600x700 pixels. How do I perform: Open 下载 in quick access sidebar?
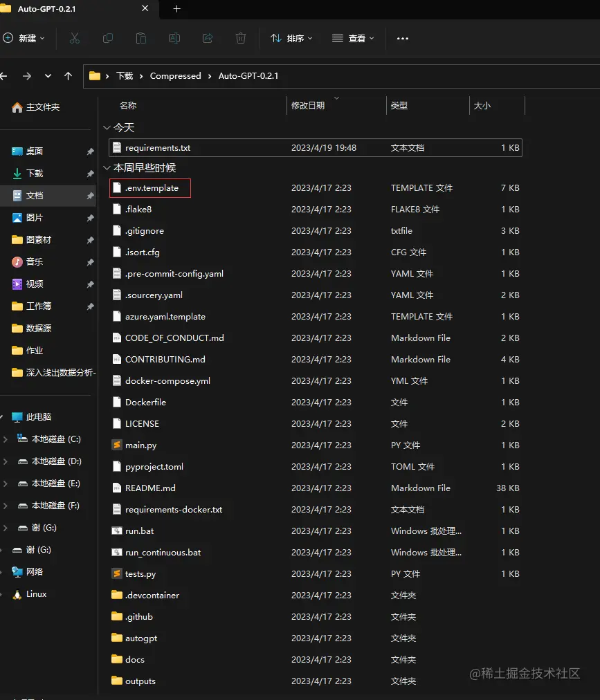tap(27, 173)
